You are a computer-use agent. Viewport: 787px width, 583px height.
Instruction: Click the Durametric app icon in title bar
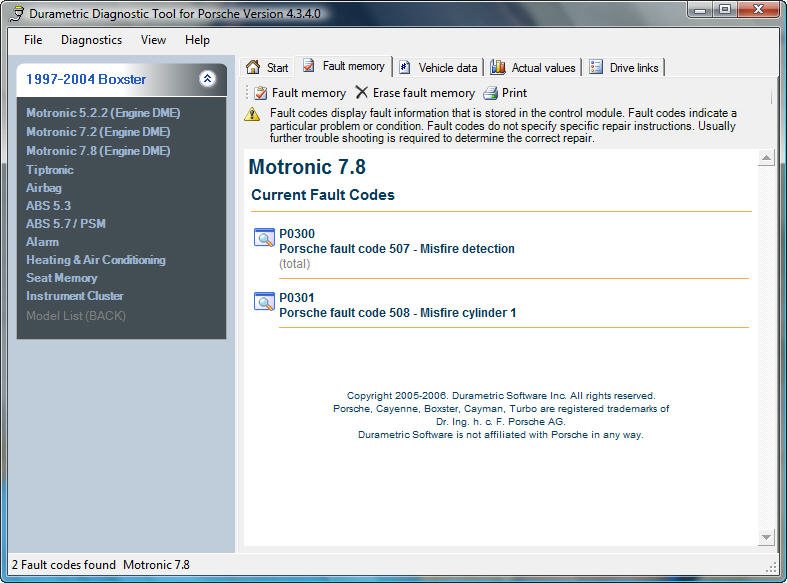coord(17,14)
